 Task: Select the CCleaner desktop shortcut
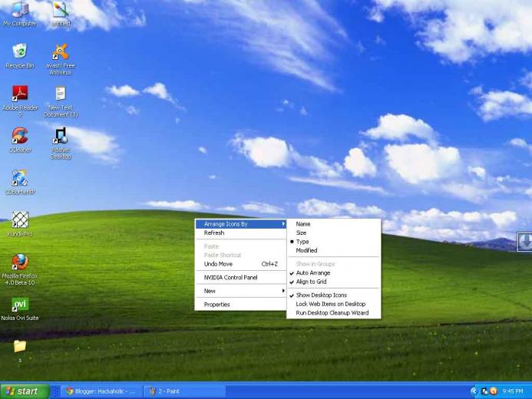tap(20, 140)
